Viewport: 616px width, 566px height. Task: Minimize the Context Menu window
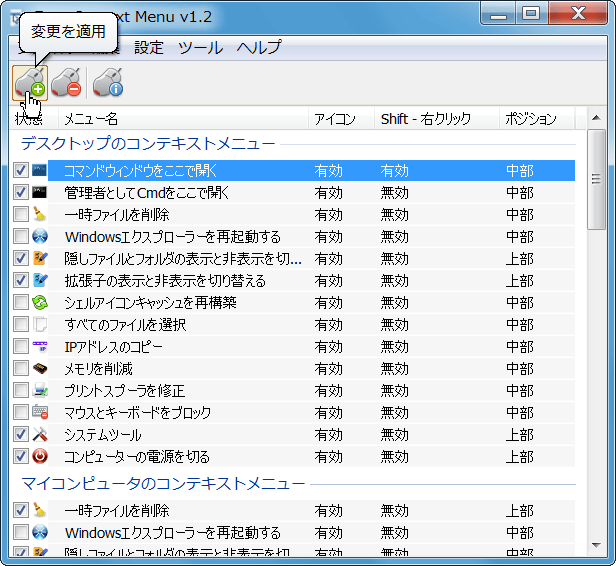click(499, 13)
